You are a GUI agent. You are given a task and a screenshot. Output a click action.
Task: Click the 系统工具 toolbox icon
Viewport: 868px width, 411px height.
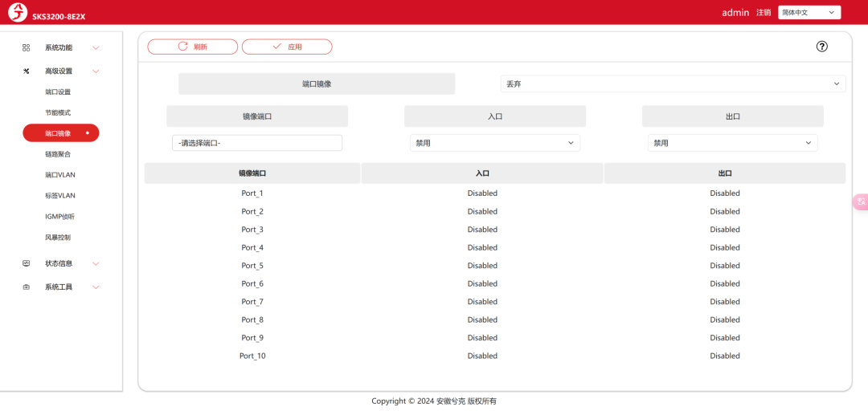pyautogui.click(x=26, y=287)
